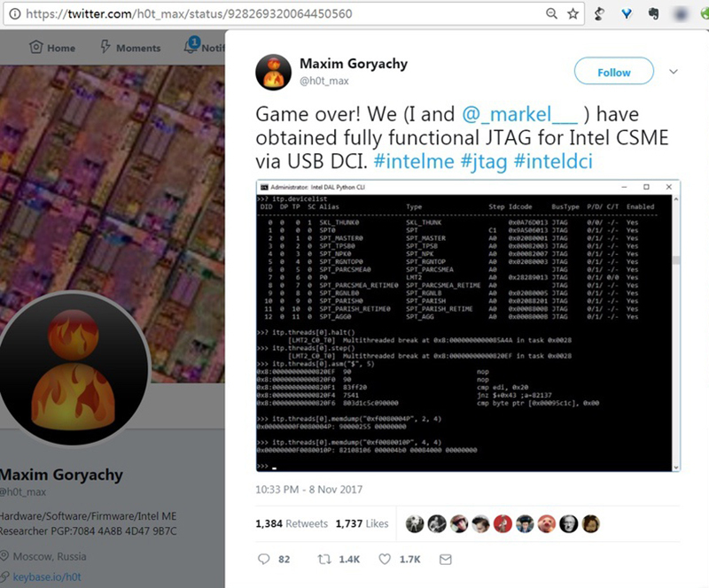Open the @_markel___ mention link

tap(519, 114)
